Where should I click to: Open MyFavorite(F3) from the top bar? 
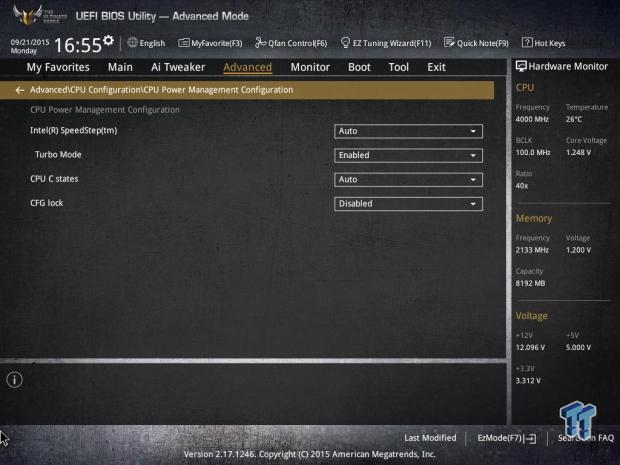(210, 43)
